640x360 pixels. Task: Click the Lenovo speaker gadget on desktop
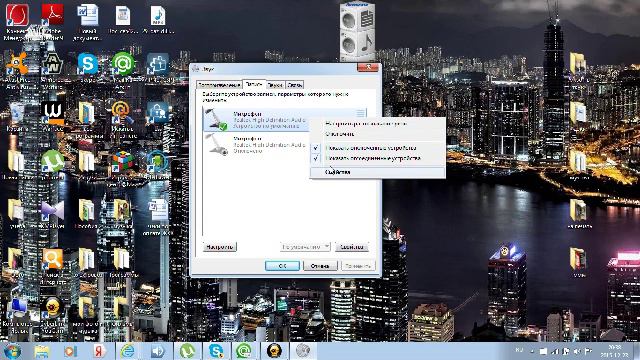[x=358, y=32]
